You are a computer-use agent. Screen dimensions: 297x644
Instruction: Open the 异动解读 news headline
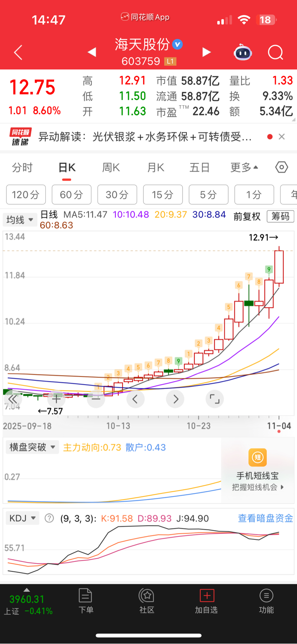pos(145,137)
